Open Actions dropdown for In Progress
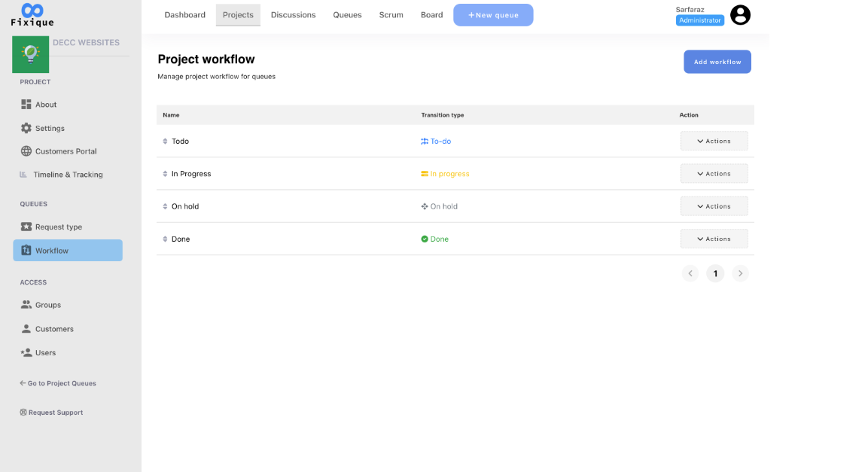The width and height of the screenshot is (868, 472). point(714,173)
